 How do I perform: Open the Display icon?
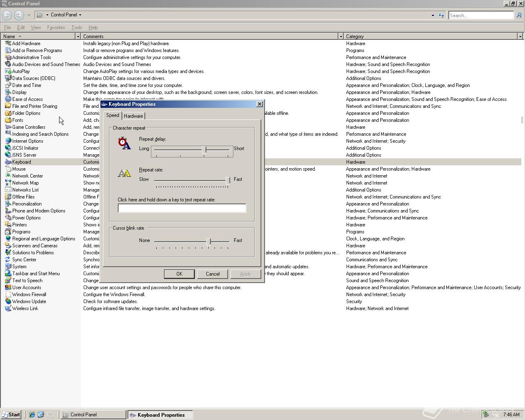pyautogui.click(x=8, y=92)
